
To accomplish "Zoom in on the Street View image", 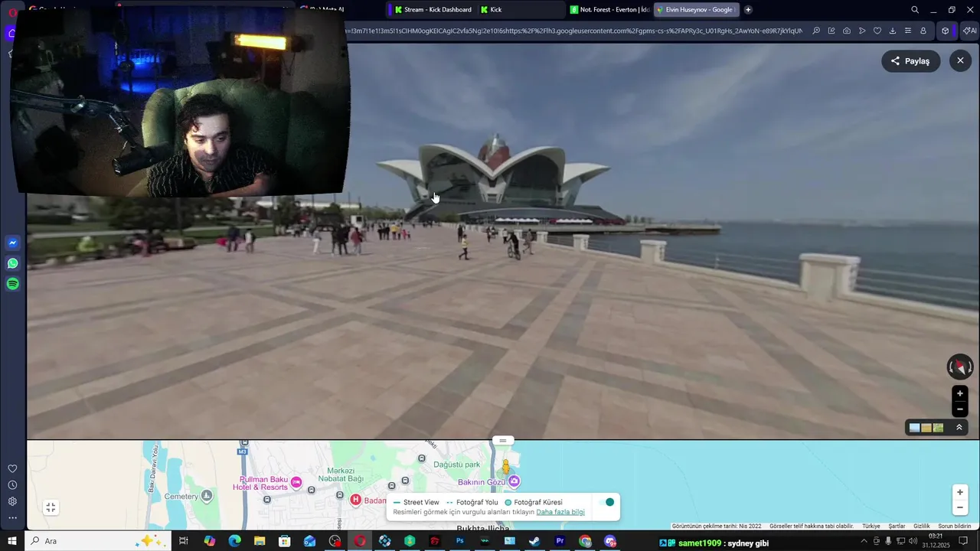I will click(960, 393).
